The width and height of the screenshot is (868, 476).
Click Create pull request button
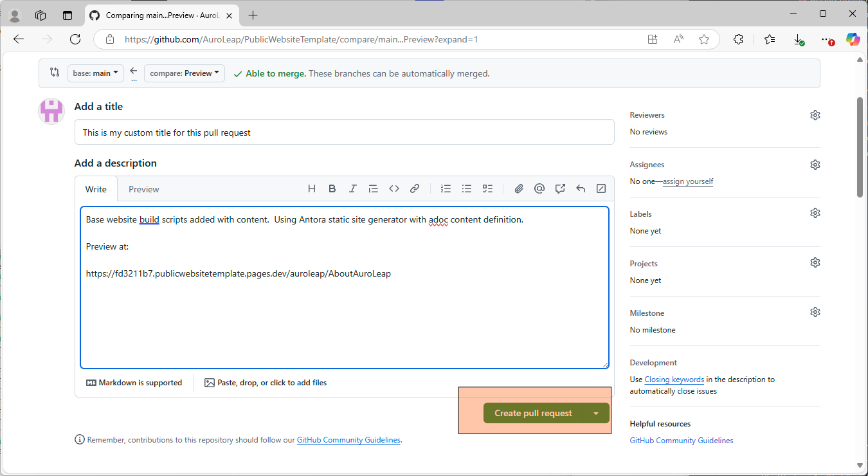pyautogui.click(x=533, y=413)
